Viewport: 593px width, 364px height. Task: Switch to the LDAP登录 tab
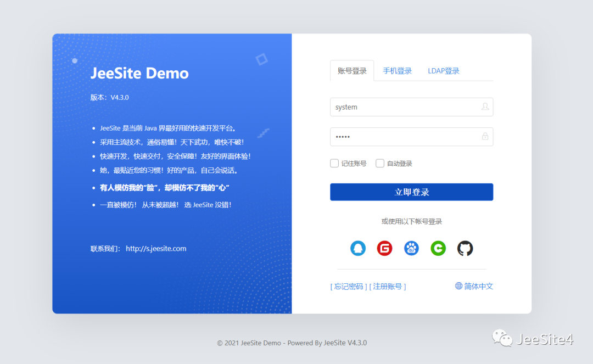[443, 71]
